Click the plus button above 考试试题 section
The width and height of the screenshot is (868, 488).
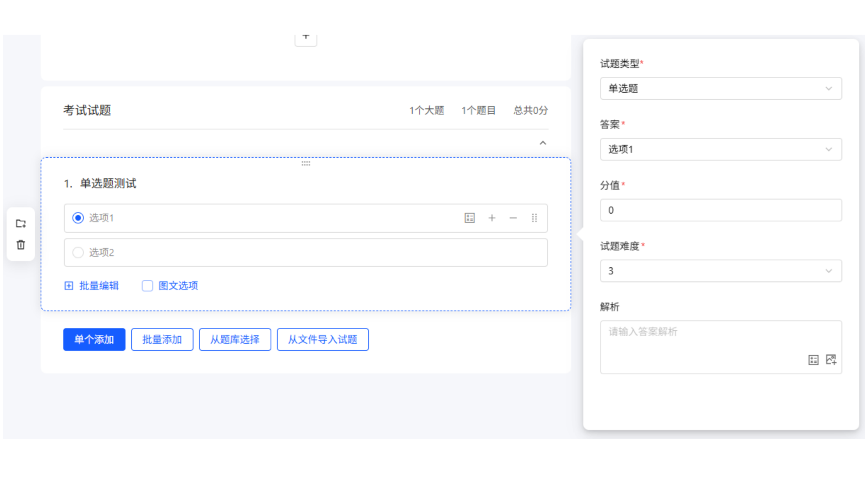(x=305, y=36)
